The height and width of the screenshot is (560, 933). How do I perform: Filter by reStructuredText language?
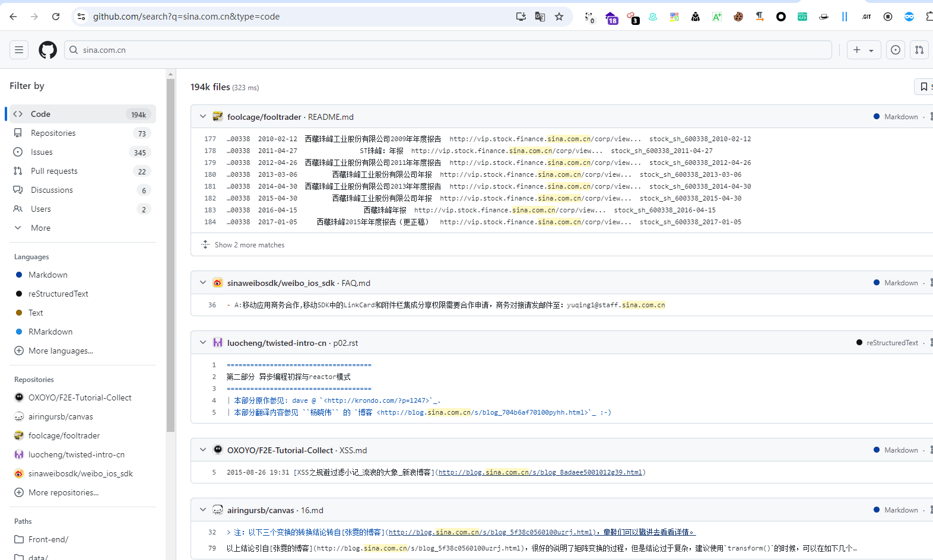(x=58, y=294)
